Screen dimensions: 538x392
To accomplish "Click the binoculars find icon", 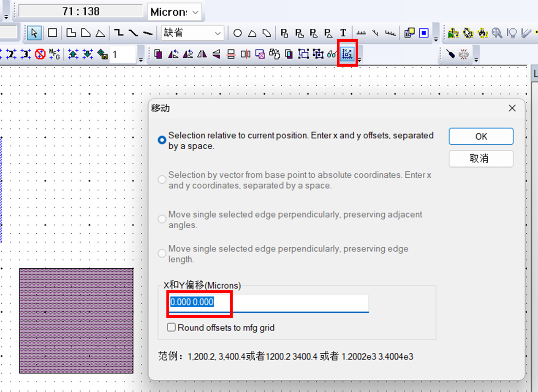I will (483, 33).
